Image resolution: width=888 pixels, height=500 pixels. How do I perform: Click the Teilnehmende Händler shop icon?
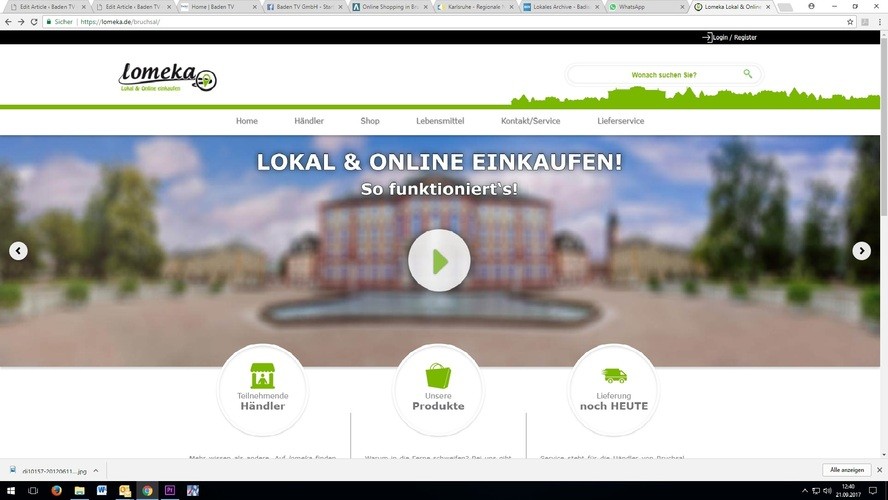(x=262, y=376)
